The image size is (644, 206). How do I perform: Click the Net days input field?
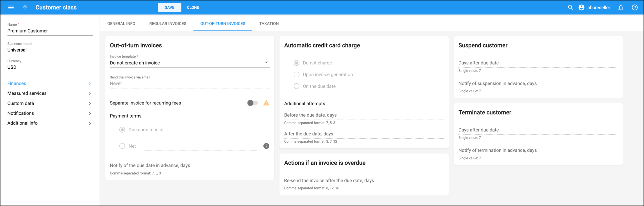tap(200, 146)
